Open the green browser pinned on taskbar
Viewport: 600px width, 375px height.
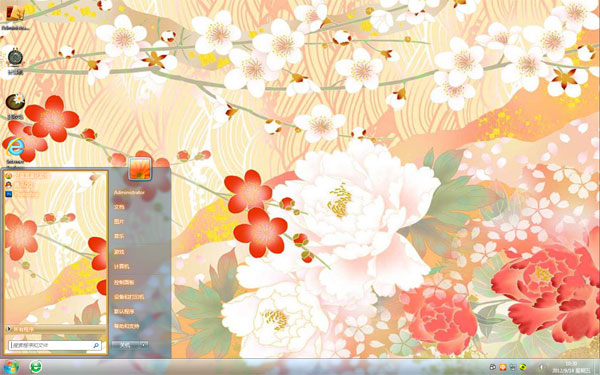coord(36,367)
